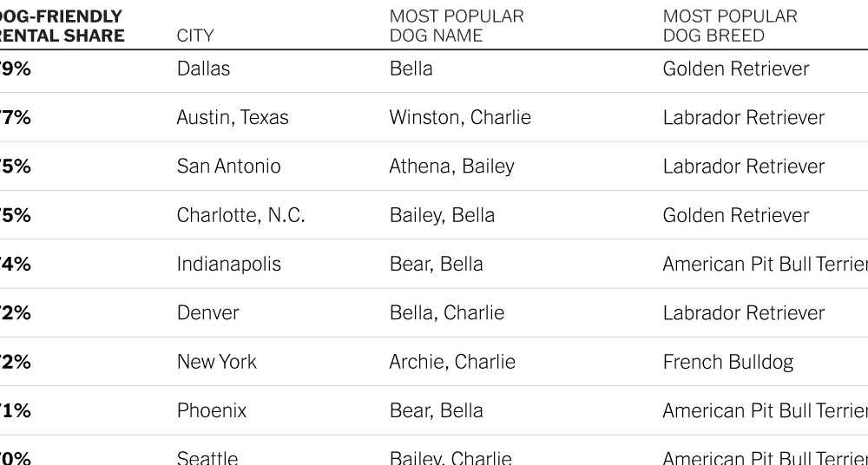Click Golden Retriever in the Dallas row
This screenshot has height=465, width=868.
736,69
